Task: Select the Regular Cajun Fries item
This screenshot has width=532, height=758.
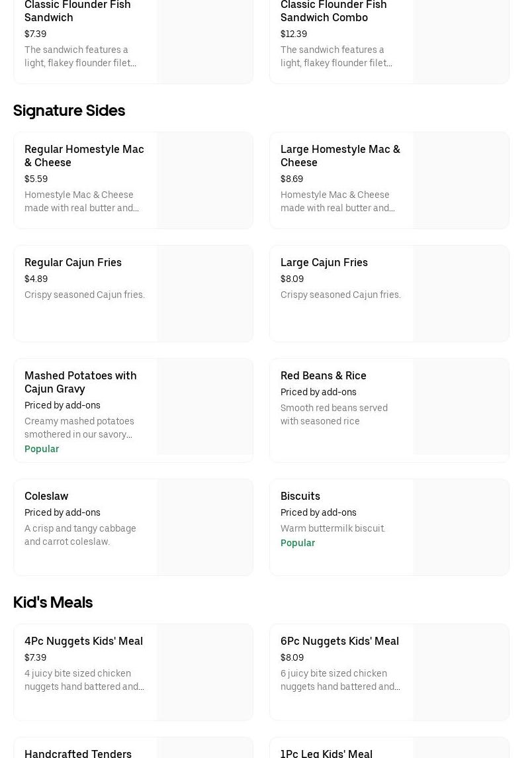Action: pos(73,262)
